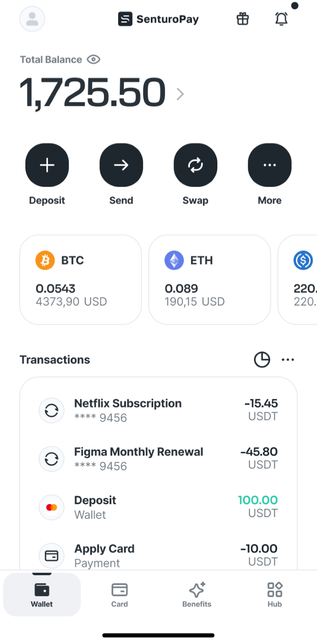Open transactions pie chart analytics icon
This screenshot has height=644, width=317.
262,360
